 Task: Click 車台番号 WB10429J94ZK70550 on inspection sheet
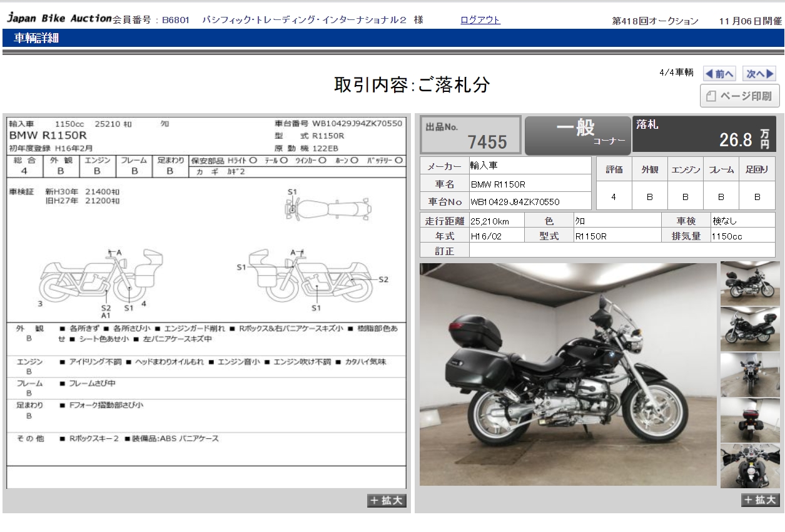[x=338, y=123]
